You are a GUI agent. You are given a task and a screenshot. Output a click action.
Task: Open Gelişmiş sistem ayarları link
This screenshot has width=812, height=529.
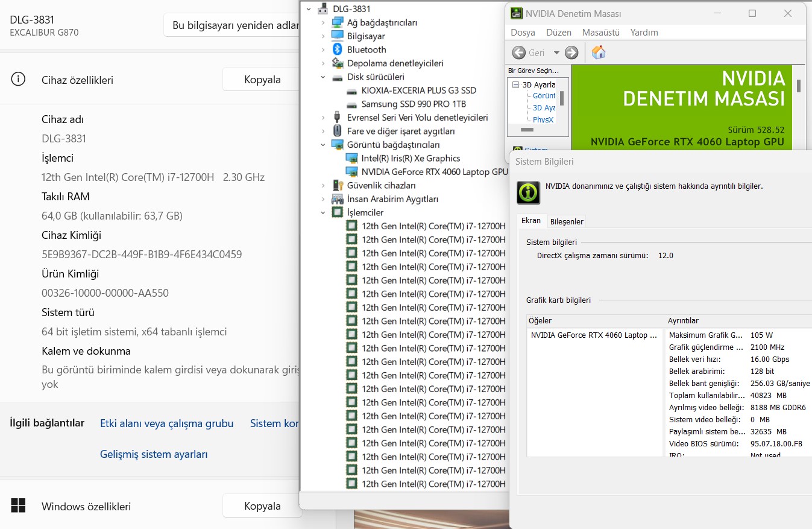pyautogui.click(x=154, y=454)
